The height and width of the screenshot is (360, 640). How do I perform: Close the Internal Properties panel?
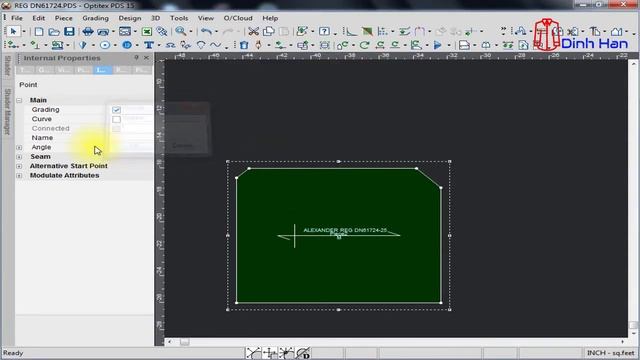146,58
